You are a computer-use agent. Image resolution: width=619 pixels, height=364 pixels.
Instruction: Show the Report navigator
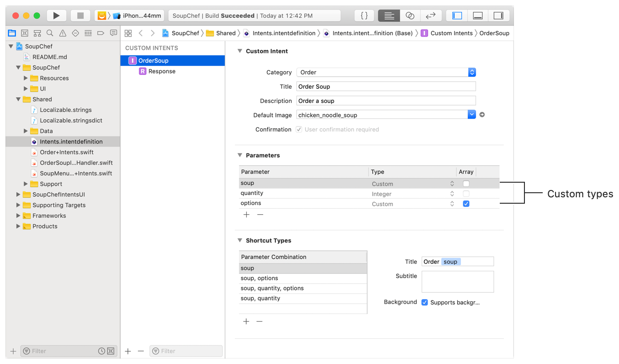pyautogui.click(x=113, y=33)
